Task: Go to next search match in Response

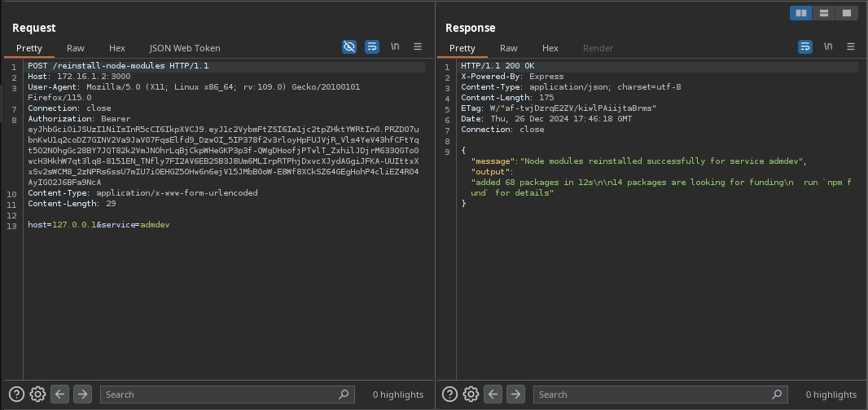Action: (x=515, y=395)
